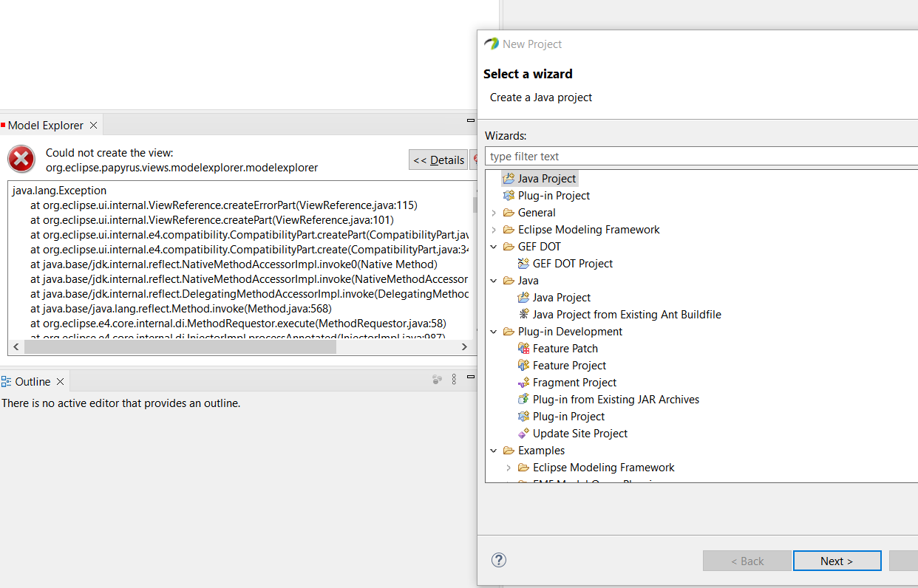Click the 'org.eclipse.papyrus.views.modelexplorer.modelexplorer' view ID text
The width and height of the screenshot is (918, 588).
182,168
